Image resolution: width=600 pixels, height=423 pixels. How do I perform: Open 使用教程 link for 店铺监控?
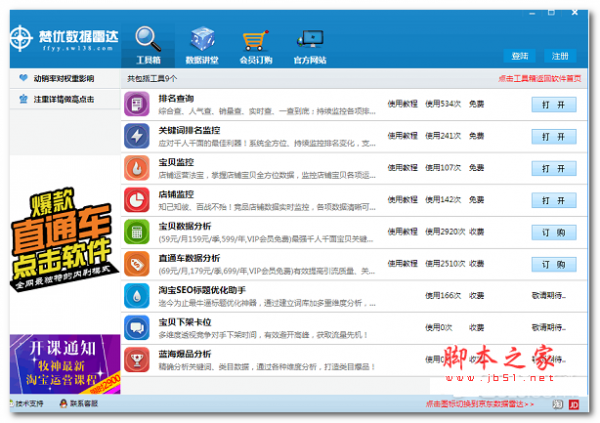tap(403, 199)
